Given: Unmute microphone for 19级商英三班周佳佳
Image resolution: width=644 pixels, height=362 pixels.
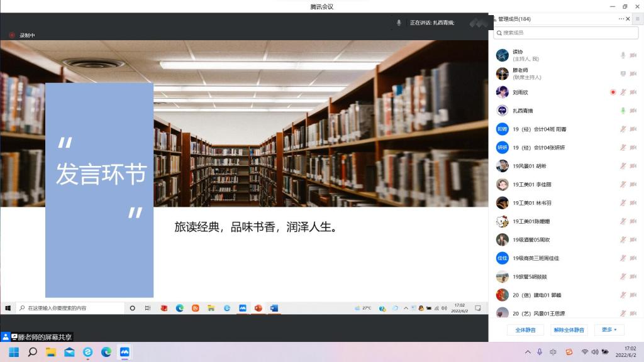Looking at the screenshot, I should tap(623, 258).
